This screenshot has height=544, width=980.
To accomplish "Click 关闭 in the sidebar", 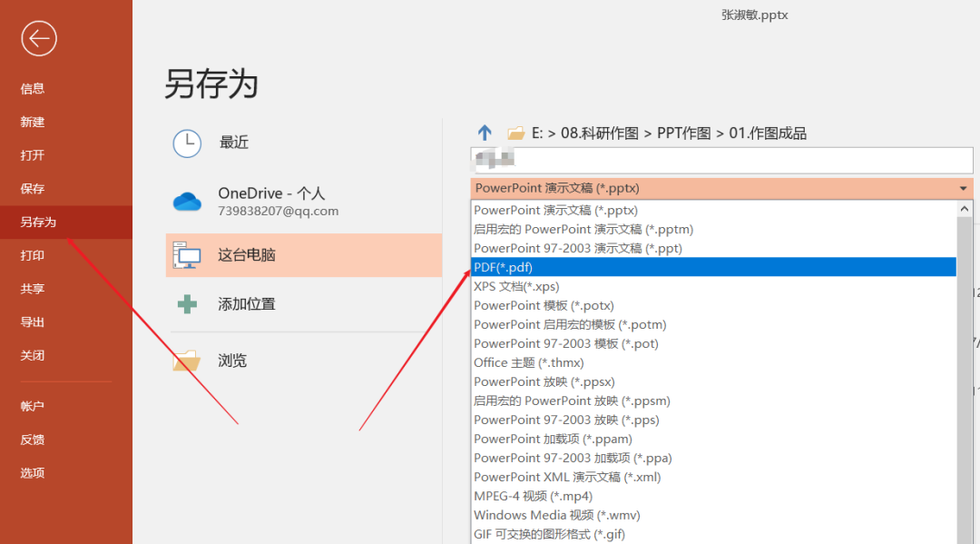I will (x=33, y=355).
